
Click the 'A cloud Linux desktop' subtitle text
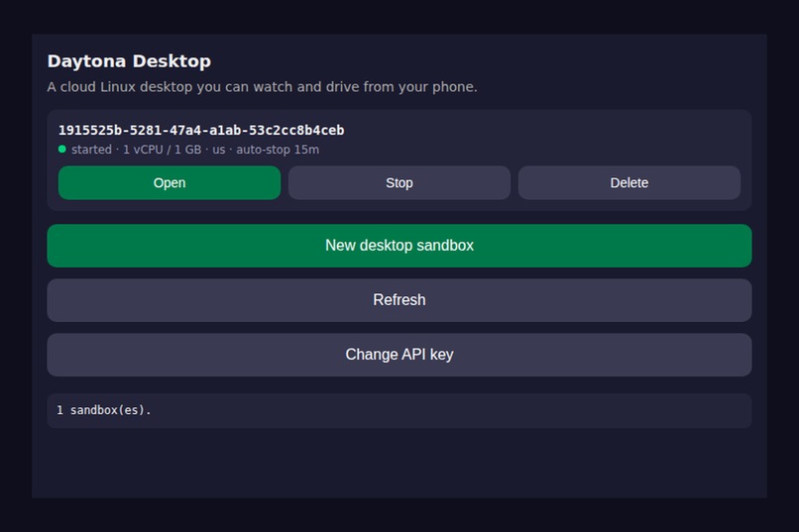262,87
